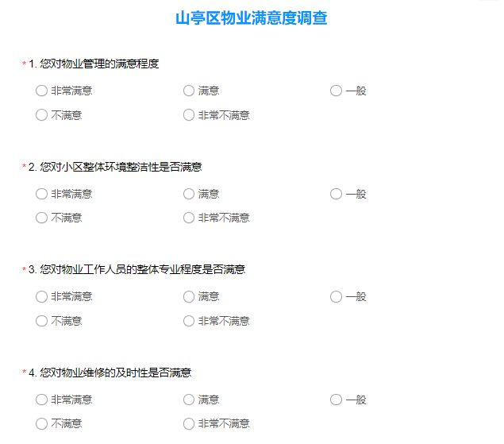Select 非常满意 for question 4 维修及时性
The height and width of the screenshot is (444, 504).
(41, 400)
